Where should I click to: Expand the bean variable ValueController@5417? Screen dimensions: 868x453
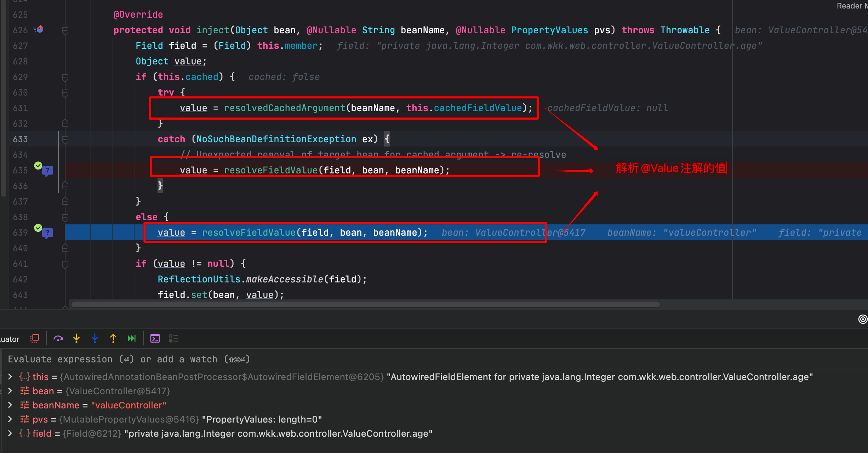coord(10,391)
